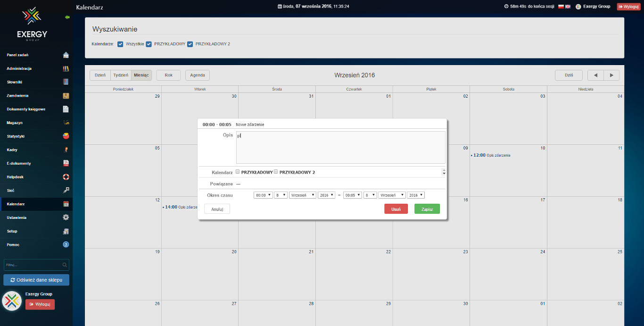Screen dimensions: 644x326
Task: Click the Słowniki book icon
Action: [x=66, y=82]
